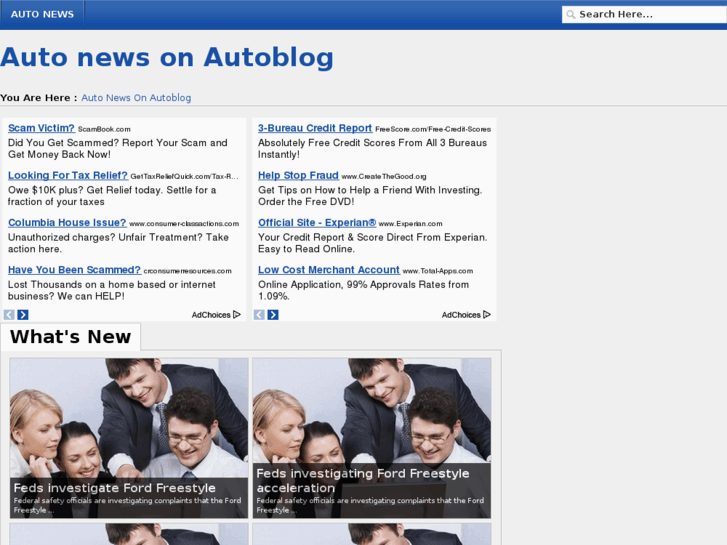Click Feds investigating Ford Freestyle acceleration headline
This screenshot has width=727, height=545.
[363, 481]
